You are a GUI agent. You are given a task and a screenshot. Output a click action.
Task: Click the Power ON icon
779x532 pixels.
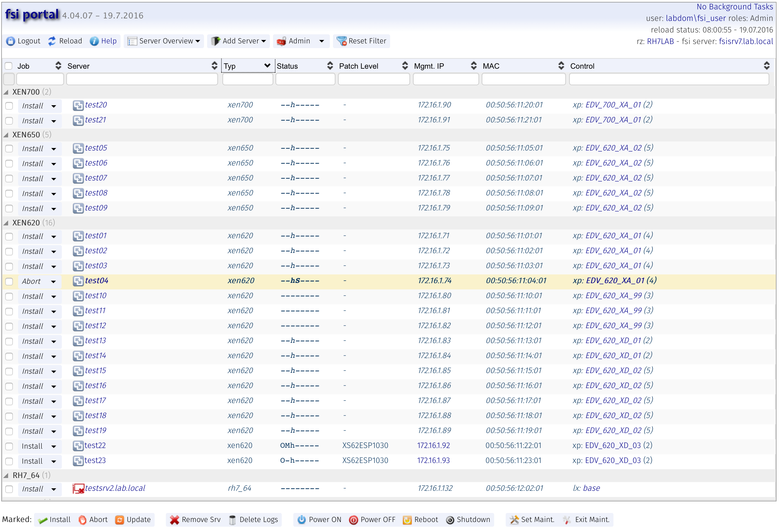301,520
